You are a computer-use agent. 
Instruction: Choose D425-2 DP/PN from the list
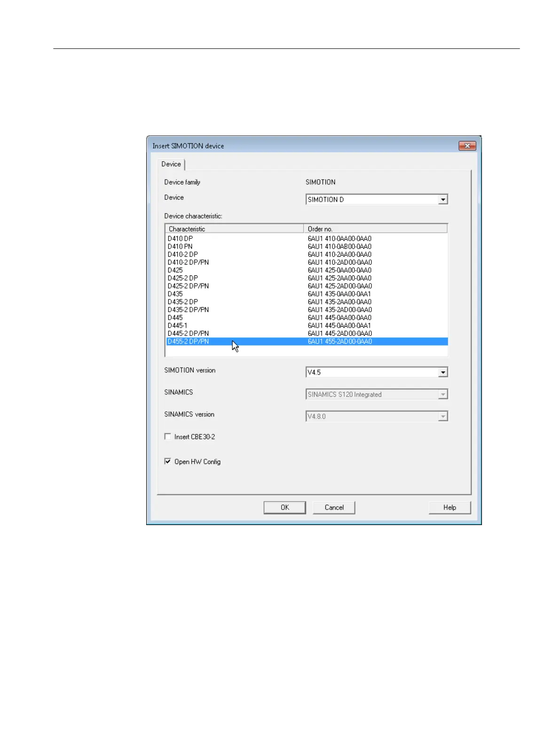[307, 286]
